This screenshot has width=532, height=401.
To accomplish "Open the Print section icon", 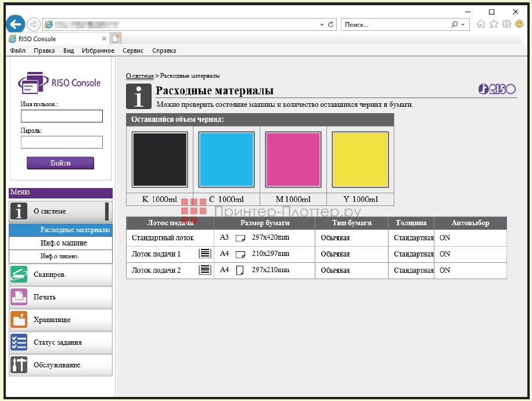I will tap(19, 297).
